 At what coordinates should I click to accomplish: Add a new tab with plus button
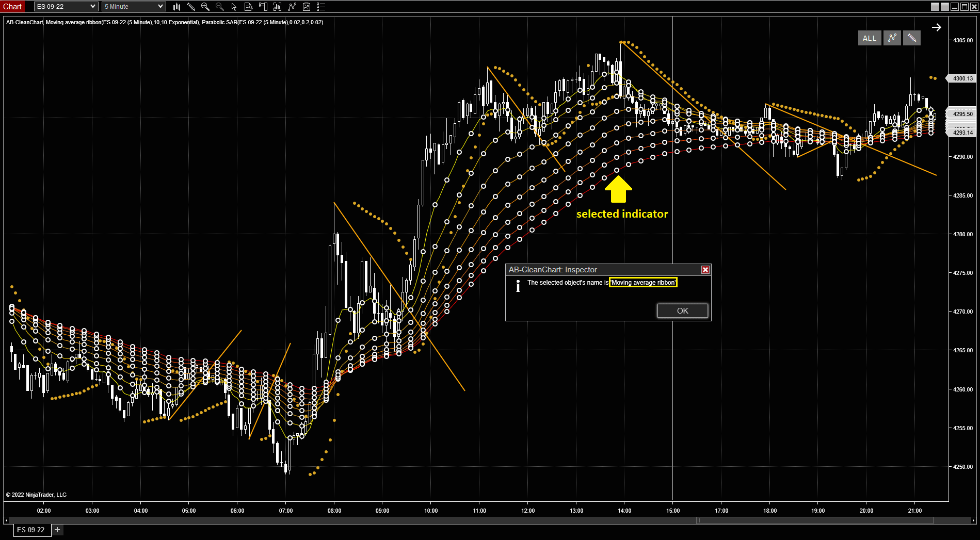click(x=57, y=530)
